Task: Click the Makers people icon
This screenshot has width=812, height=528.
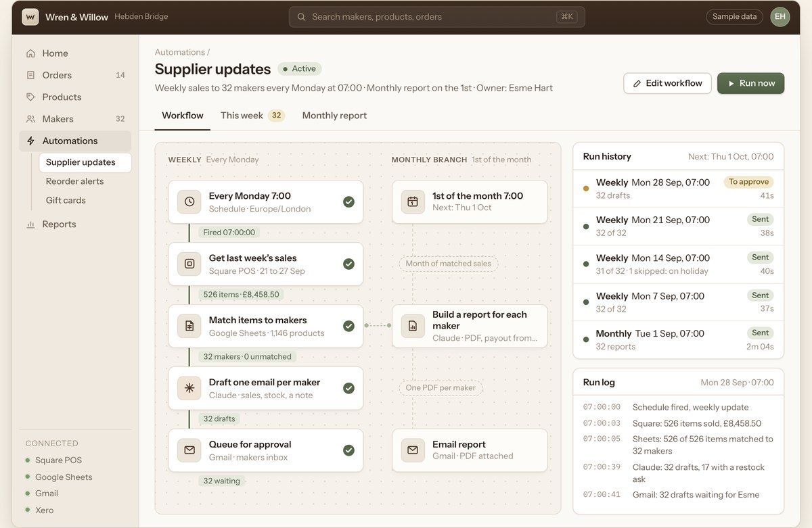Action: click(x=30, y=119)
